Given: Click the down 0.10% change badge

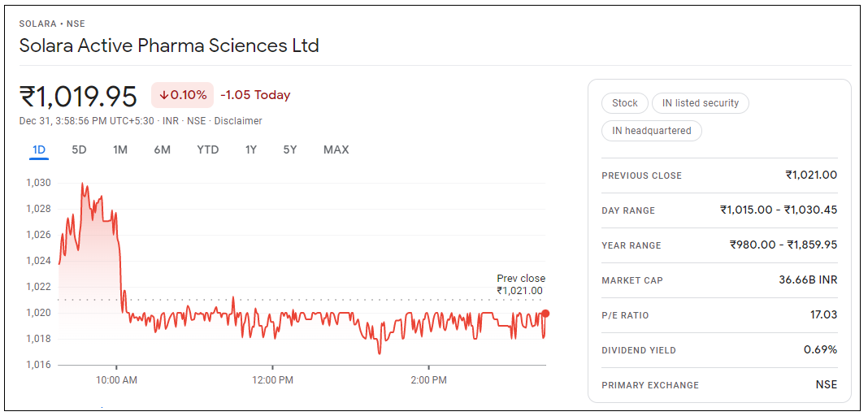Looking at the screenshot, I should click(x=182, y=95).
